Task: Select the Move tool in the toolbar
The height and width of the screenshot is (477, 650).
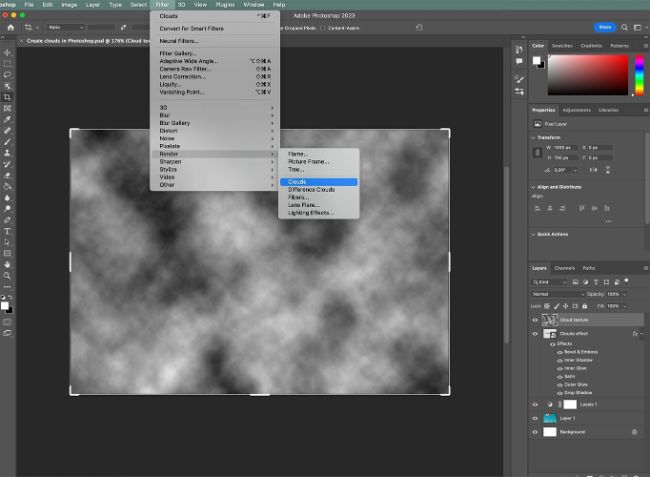Action: pyautogui.click(x=8, y=52)
